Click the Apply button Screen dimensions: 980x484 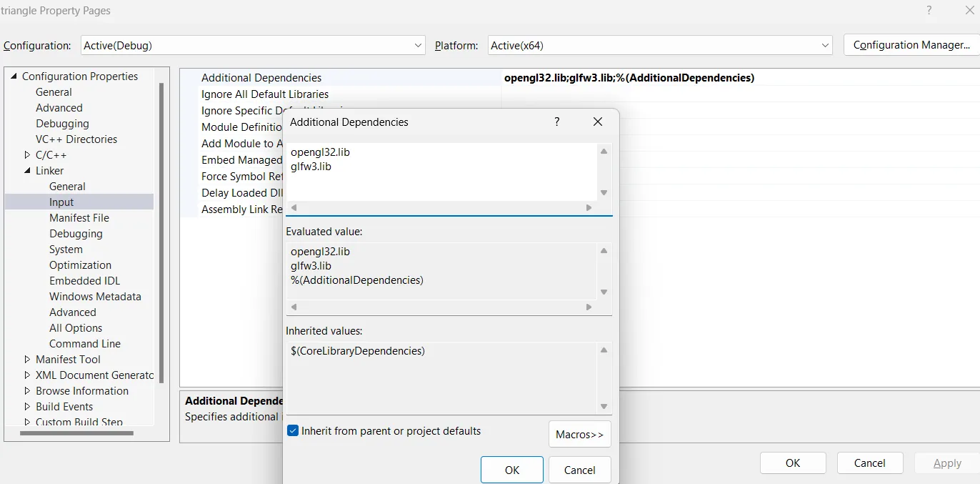point(946,463)
